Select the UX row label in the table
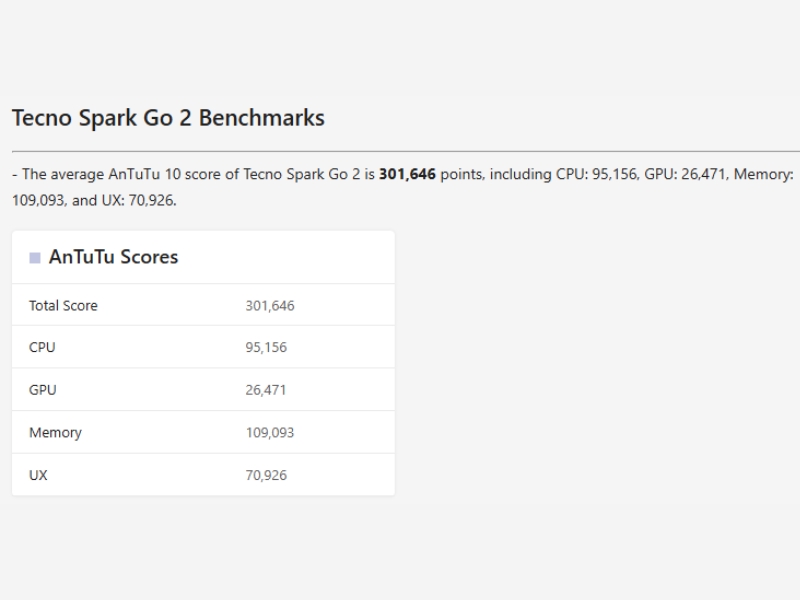 [x=38, y=475]
